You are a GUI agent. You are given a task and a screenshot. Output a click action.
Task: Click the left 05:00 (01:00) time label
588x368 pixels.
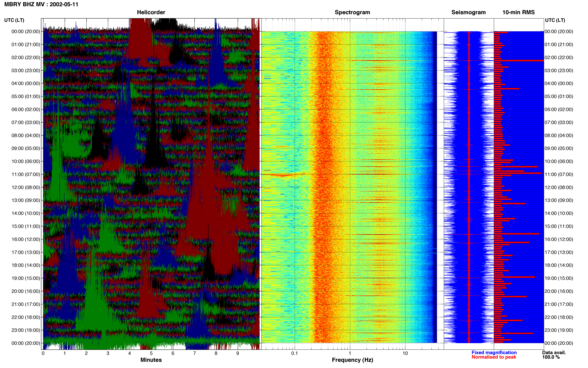click(26, 96)
